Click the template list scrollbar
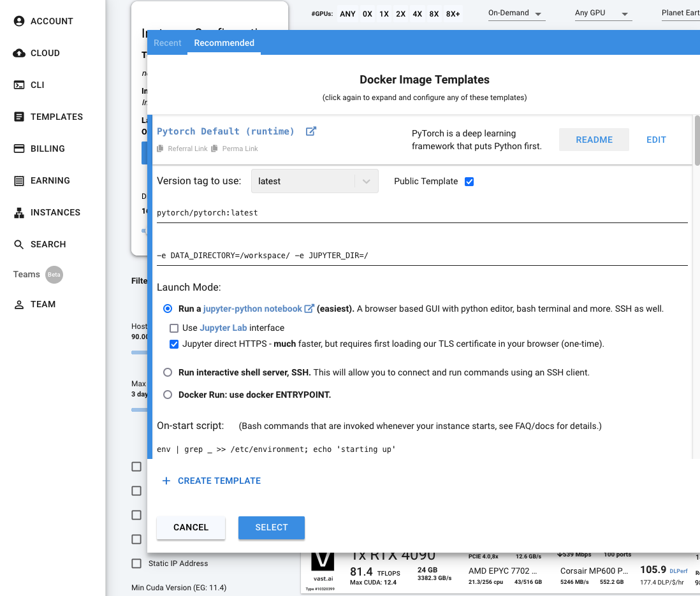 [697, 141]
